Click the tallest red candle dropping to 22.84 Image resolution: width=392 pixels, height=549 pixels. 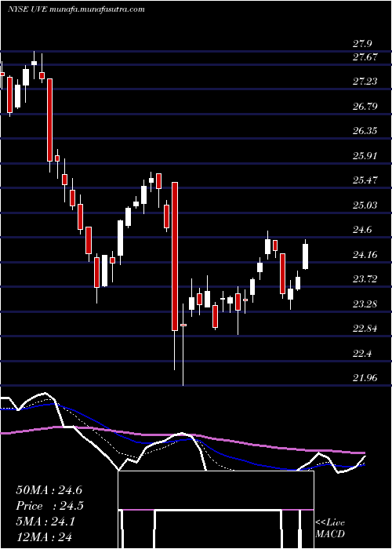[175, 256]
